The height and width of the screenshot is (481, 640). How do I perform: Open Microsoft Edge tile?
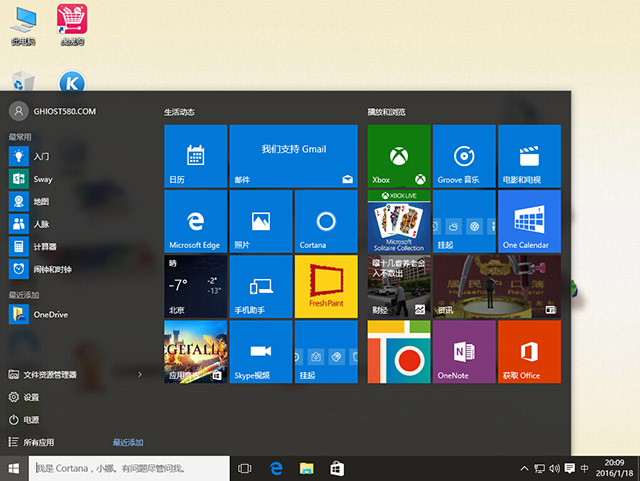(x=195, y=221)
